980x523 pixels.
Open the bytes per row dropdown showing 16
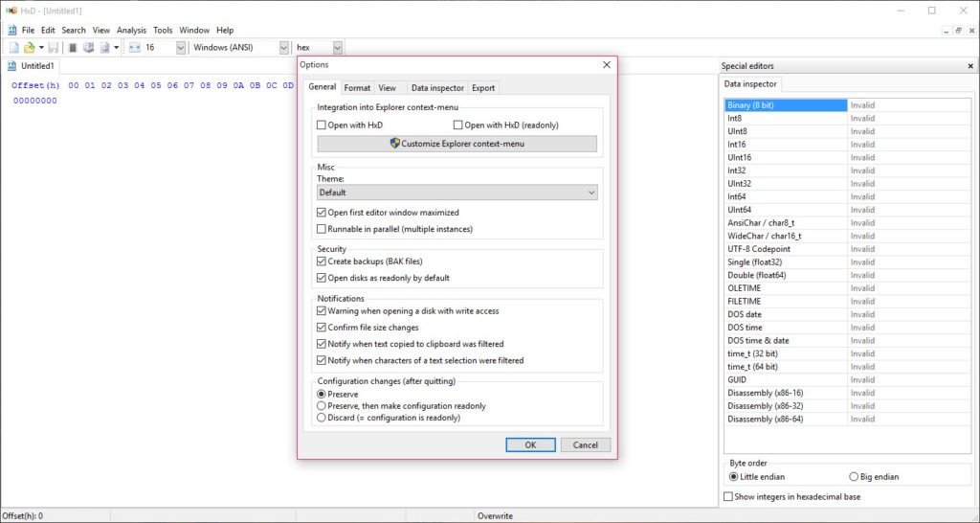pyautogui.click(x=181, y=48)
